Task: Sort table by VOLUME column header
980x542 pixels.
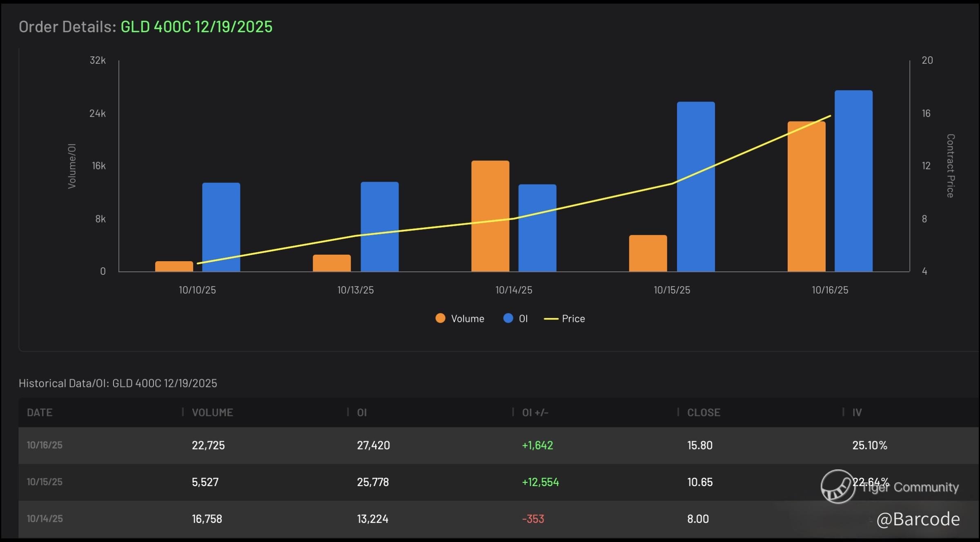Action: coord(212,413)
